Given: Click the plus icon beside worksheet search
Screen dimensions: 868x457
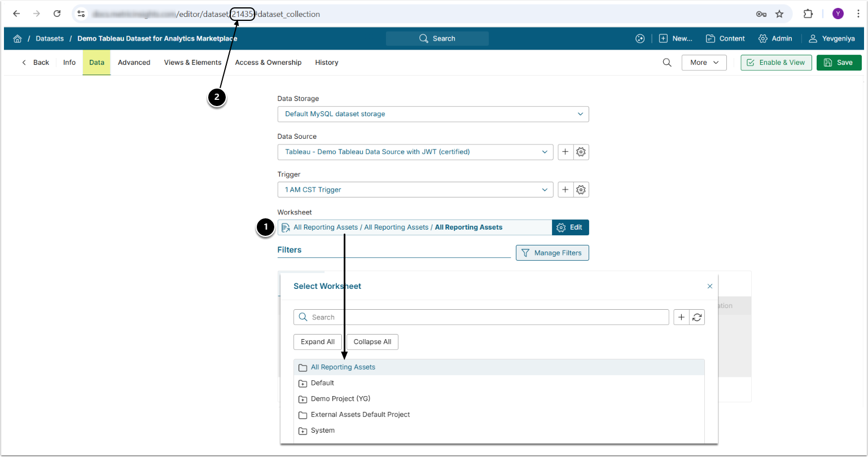Looking at the screenshot, I should pyautogui.click(x=682, y=317).
